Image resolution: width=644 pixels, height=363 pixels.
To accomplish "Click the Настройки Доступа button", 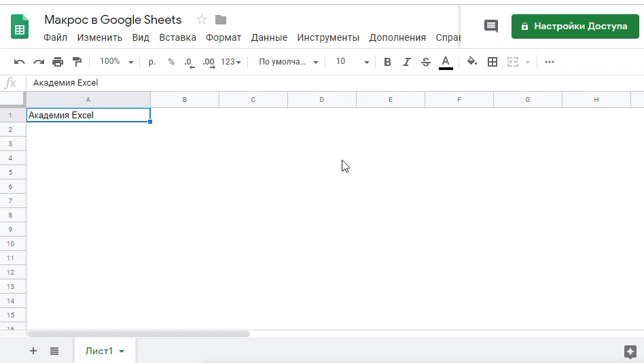I will (x=575, y=26).
